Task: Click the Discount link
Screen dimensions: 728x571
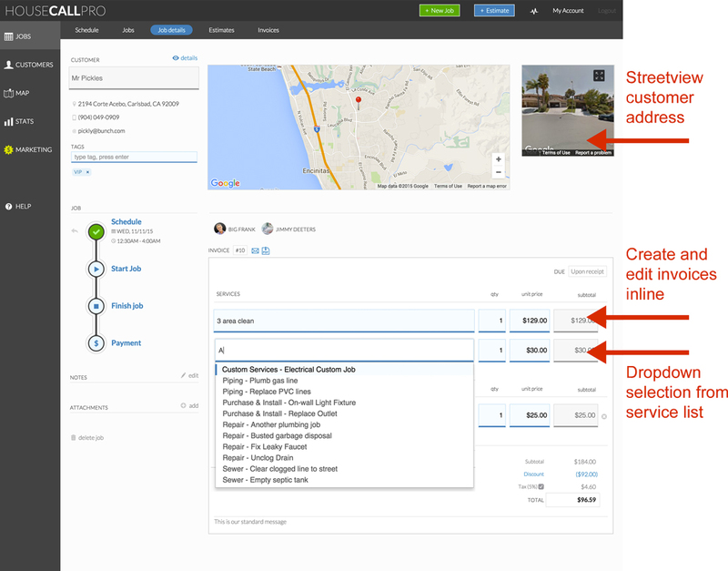Action: tap(533, 474)
